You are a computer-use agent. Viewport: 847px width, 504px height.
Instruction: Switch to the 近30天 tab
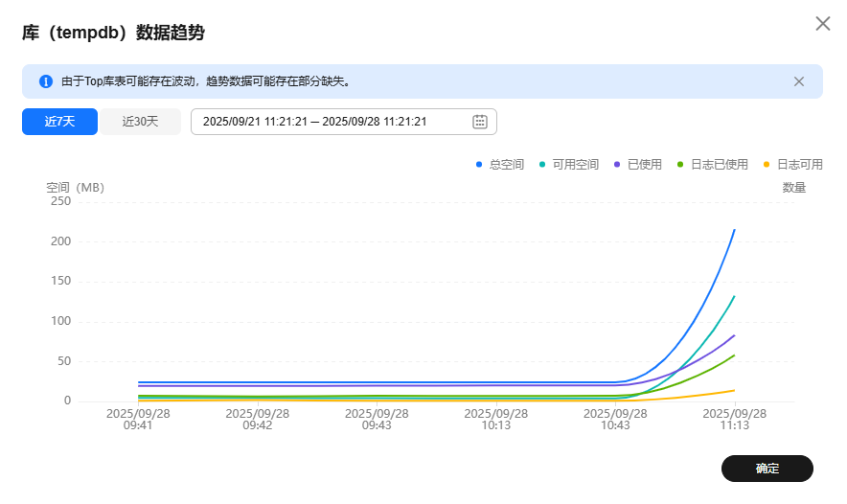pos(140,122)
